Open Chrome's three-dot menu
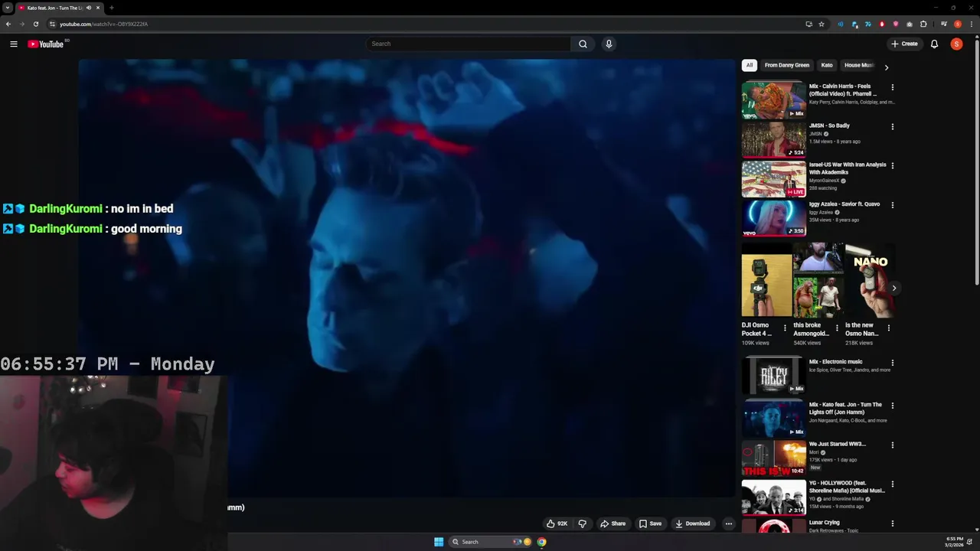 [971, 24]
